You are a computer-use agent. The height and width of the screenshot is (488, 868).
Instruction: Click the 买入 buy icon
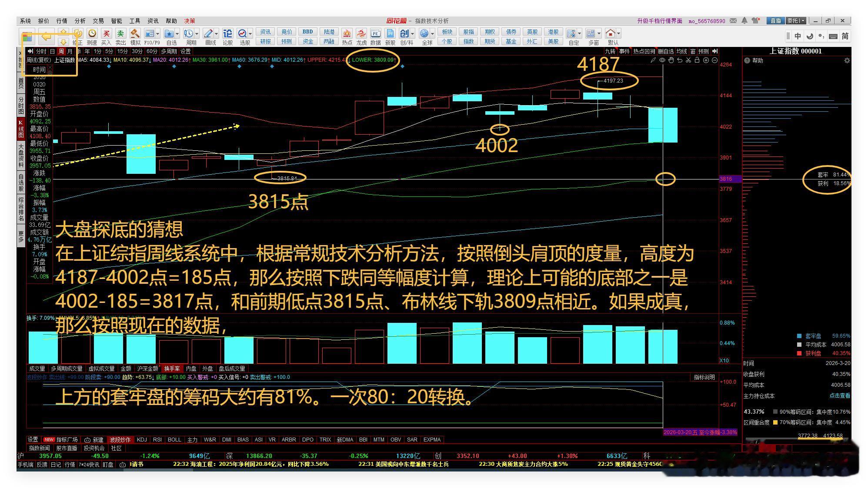click(106, 34)
